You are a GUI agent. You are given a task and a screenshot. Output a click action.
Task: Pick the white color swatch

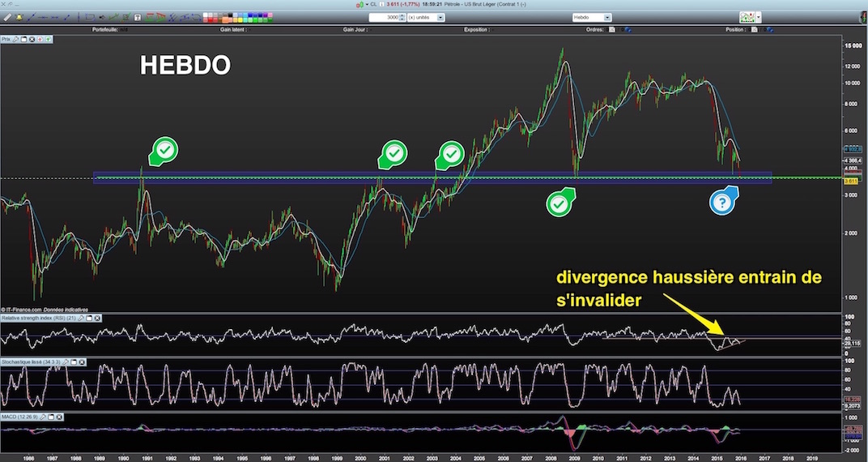click(206, 15)
